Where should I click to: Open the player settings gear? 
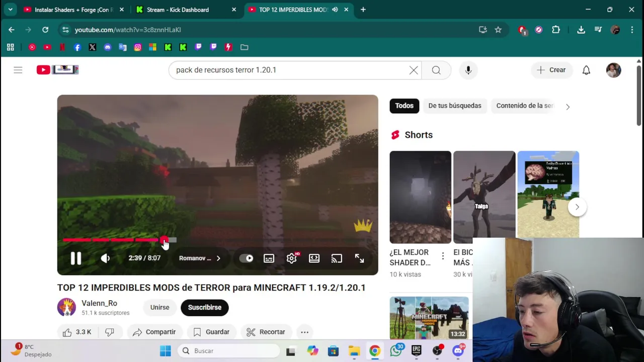click(292, 258)
